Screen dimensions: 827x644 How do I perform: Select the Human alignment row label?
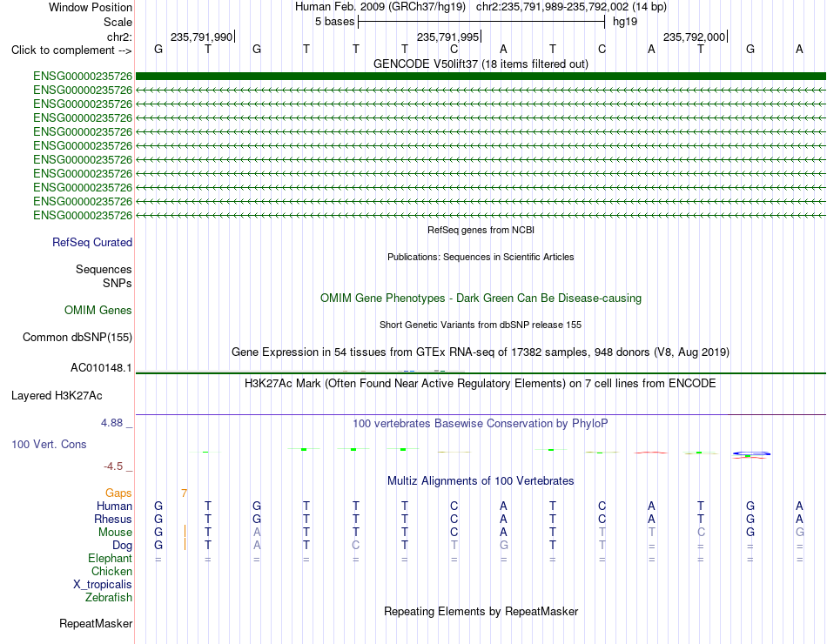114,506
